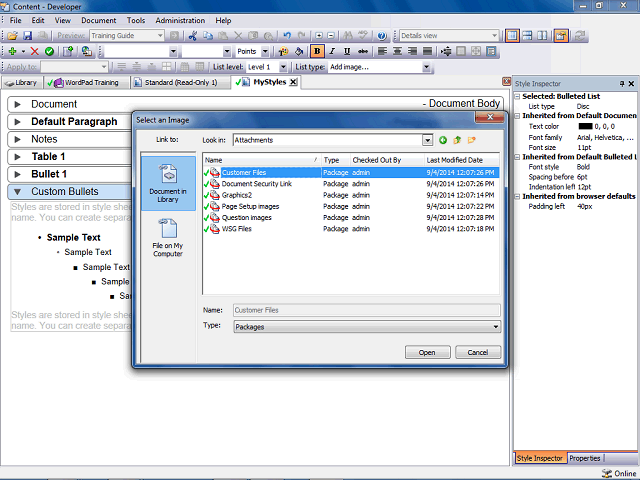The image size is (640, 480).
Task: Close the MyStyles tab
Action: coord(293,82)
